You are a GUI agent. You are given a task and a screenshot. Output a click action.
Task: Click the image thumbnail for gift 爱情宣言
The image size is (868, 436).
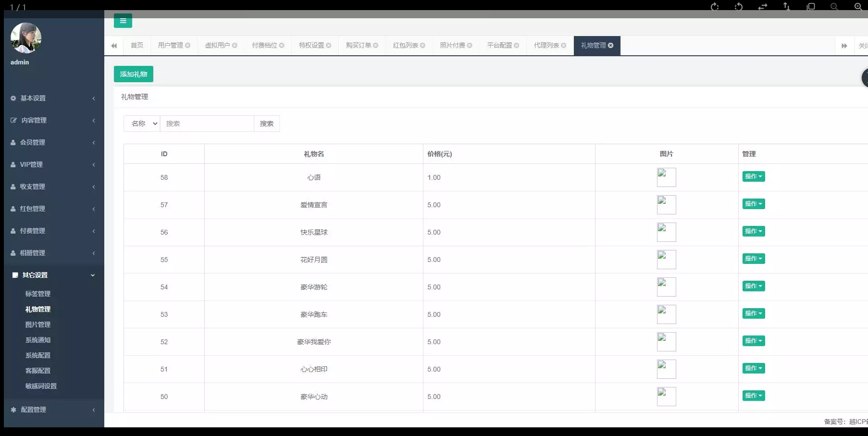coord(666,205)
